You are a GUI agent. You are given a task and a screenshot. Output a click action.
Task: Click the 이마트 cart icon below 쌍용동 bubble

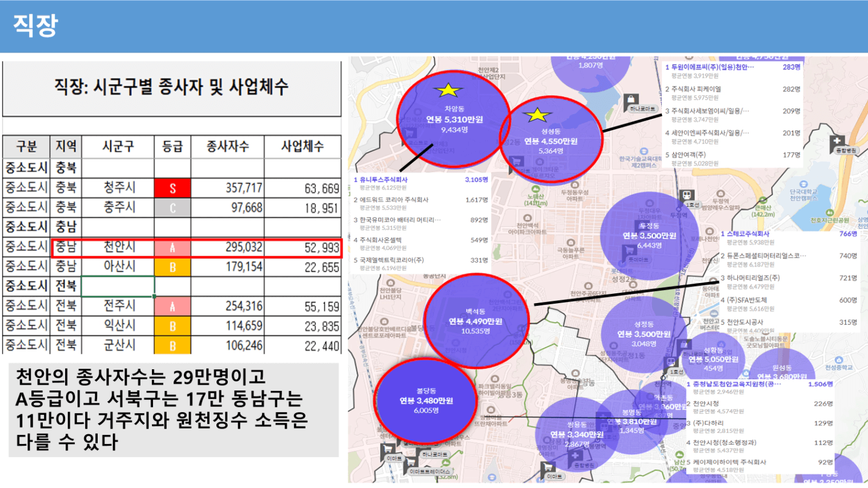click(x=548, y=468)
